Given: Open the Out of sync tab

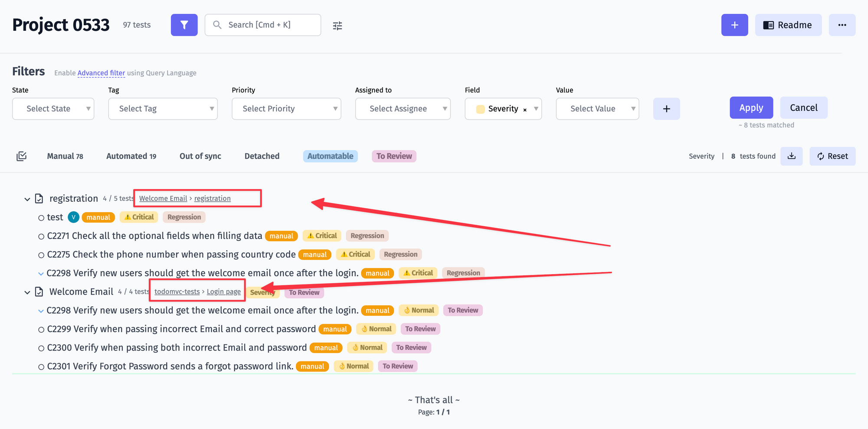Looking at the screenshot, I should click(x=200, y=156).
